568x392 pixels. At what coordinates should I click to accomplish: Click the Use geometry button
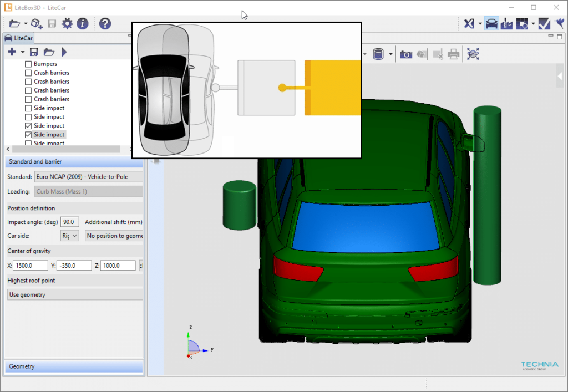pos(75,294)
